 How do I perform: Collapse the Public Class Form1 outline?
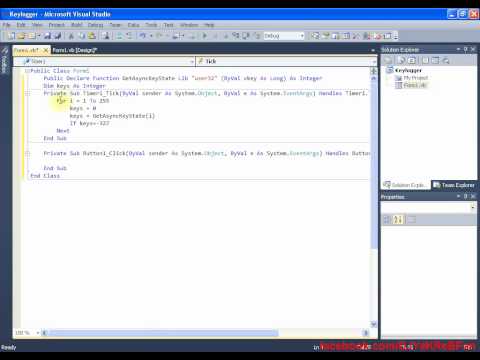point(27,71)
